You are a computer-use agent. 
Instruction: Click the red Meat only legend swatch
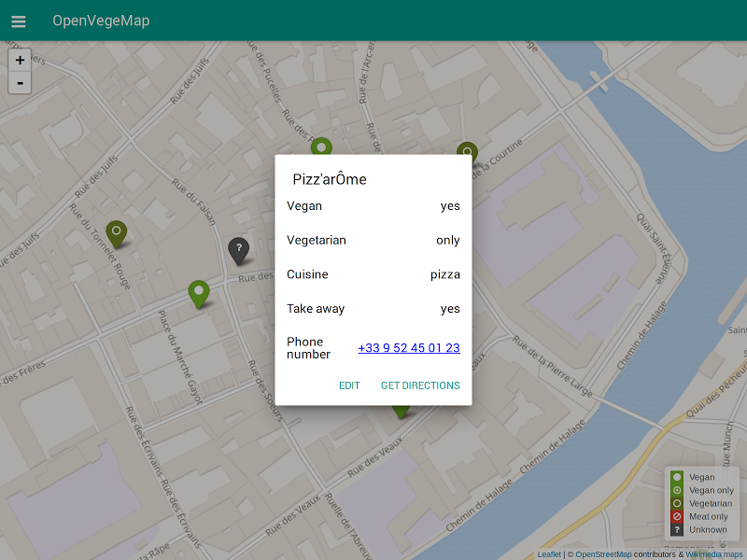point(677,516)
